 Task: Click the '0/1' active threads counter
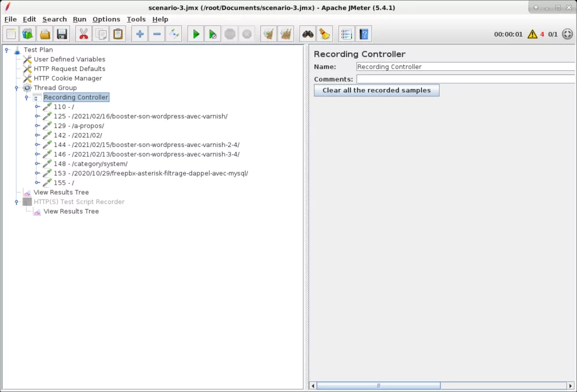click(553, 34)
